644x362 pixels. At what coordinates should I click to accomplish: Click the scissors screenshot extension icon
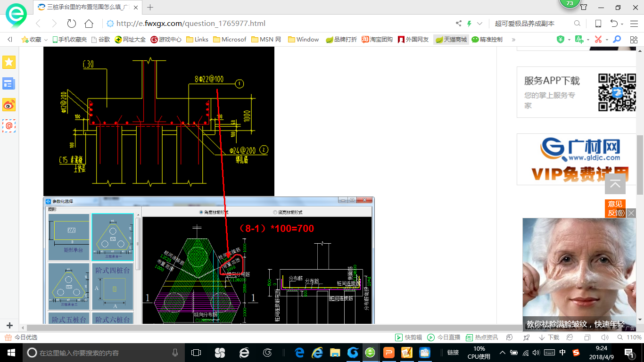tap(598, 40)
